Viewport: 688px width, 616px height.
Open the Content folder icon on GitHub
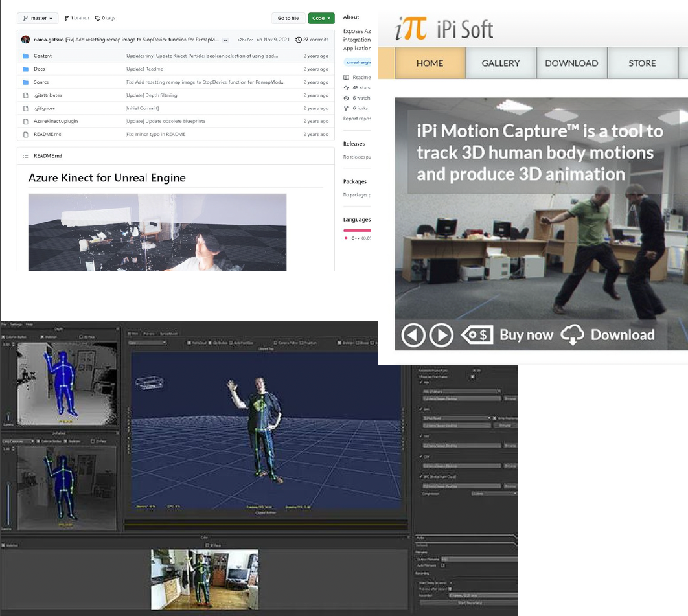(25, 56)
